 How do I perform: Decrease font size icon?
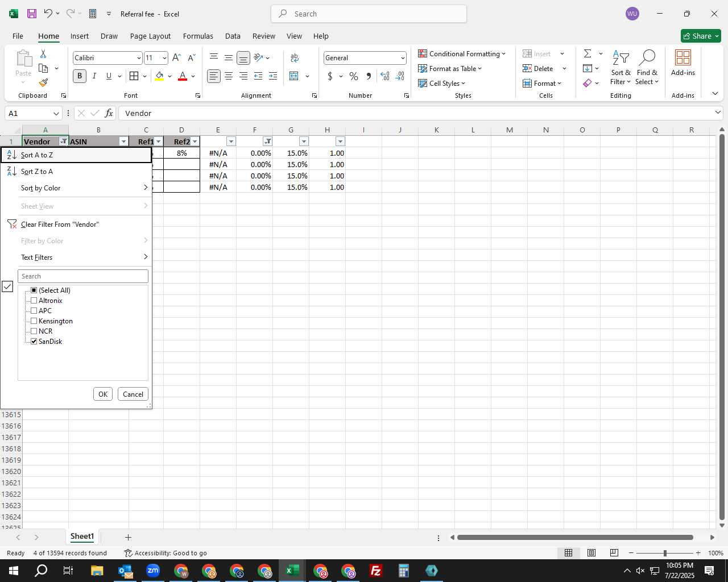pos(192,57)
